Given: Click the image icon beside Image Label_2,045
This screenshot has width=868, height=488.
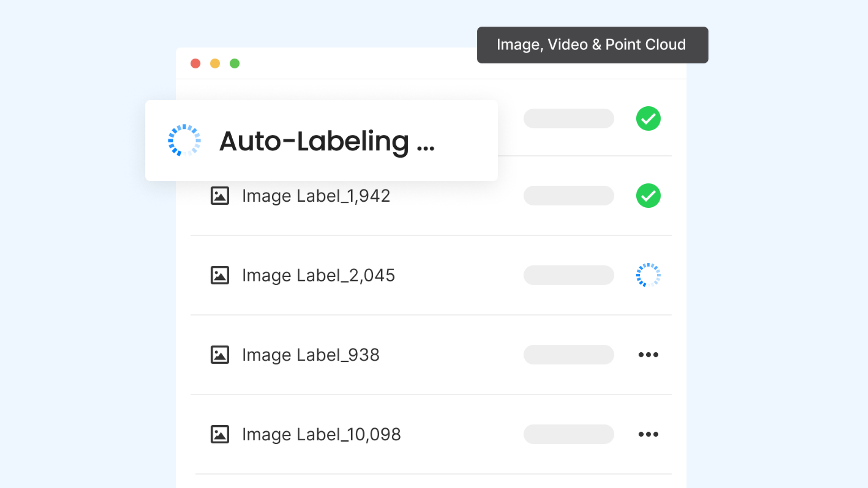Looking at the screenshot, I should 220,275.
